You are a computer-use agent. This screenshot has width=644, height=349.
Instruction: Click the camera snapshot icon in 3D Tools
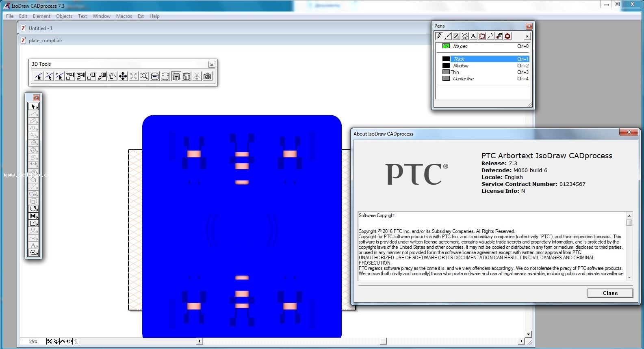point(208,76)
